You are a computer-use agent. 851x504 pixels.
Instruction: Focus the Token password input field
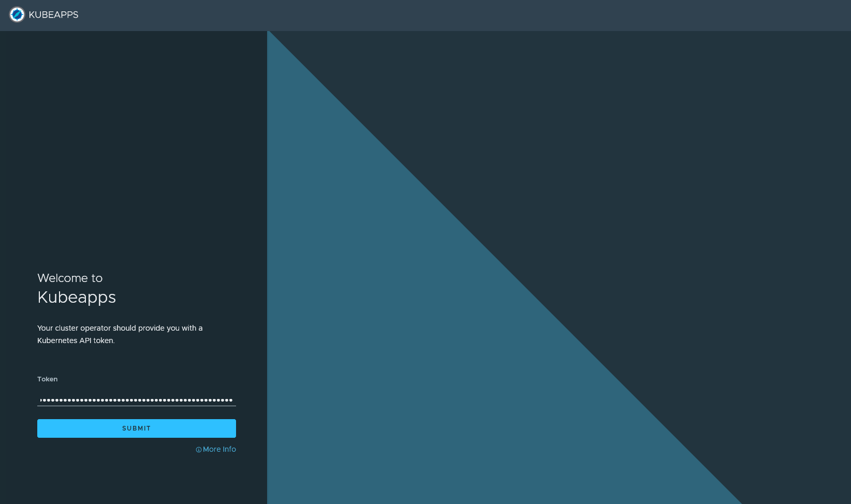(137, 399)
